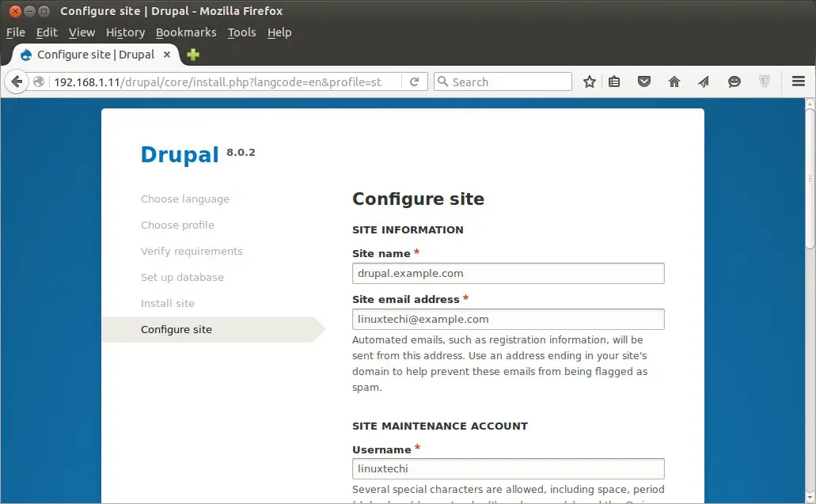Click the scrollbar up arrow
The height and width of the screenshot is (504, 816).
(810, 102)
